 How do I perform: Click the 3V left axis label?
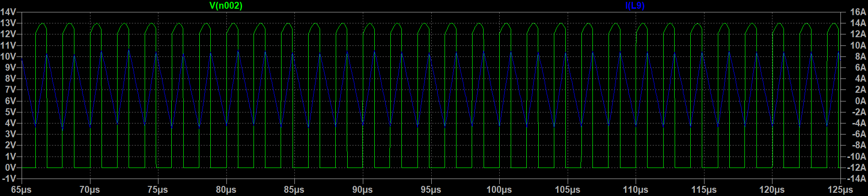tap(11, 134)
